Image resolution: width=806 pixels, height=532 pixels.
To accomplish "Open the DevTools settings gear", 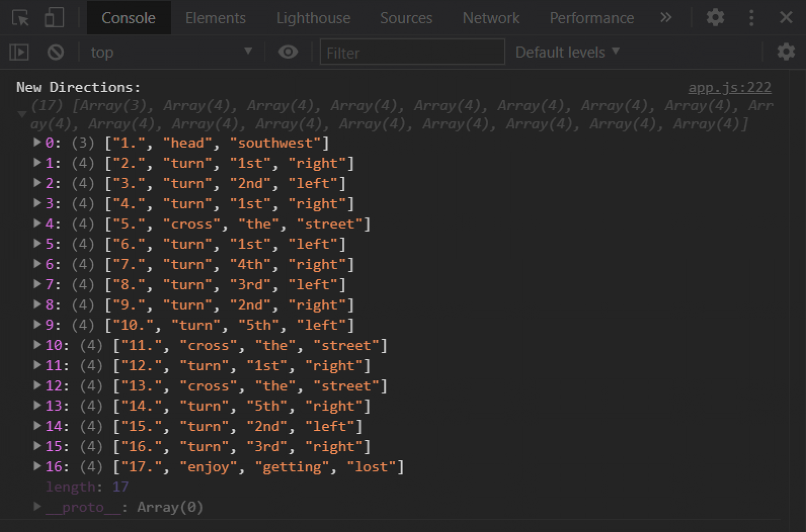I will (715, 18).
